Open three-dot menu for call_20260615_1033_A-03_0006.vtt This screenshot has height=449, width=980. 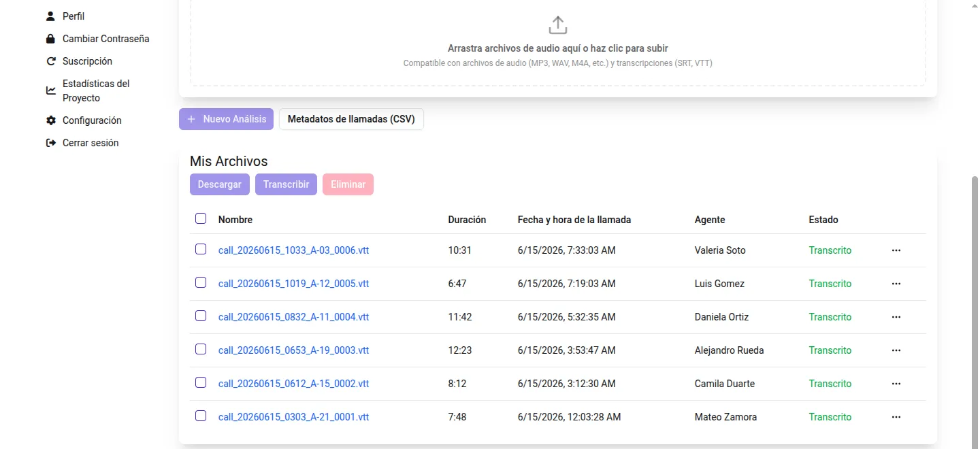coord(896,250)
